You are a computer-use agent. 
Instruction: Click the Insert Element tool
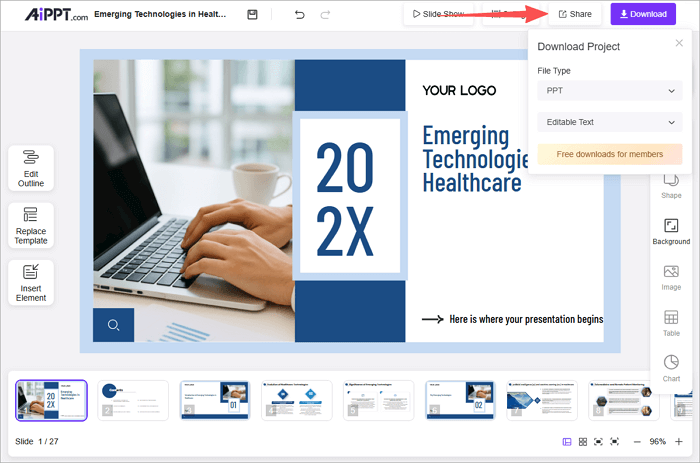click(x=31, y=283)
